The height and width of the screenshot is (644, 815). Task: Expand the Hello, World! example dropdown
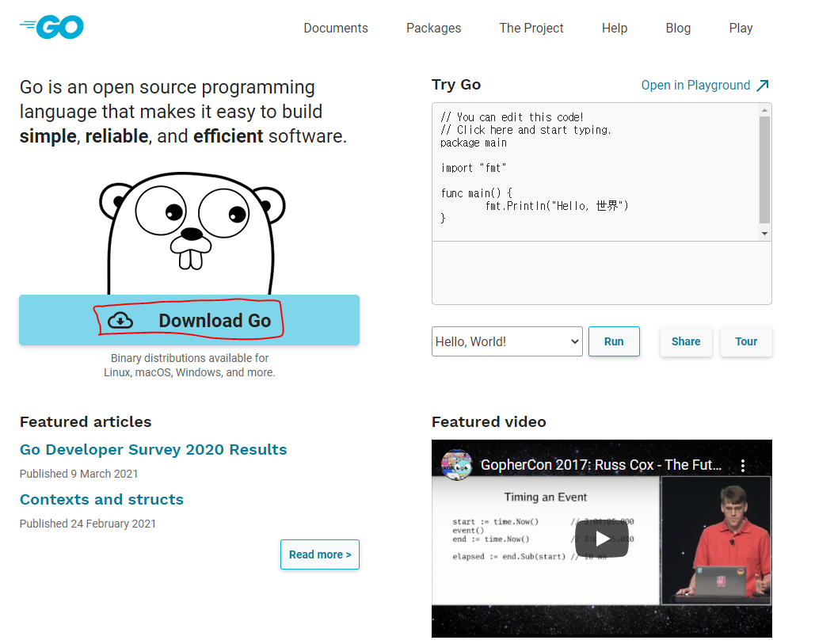tap(507, 341)
